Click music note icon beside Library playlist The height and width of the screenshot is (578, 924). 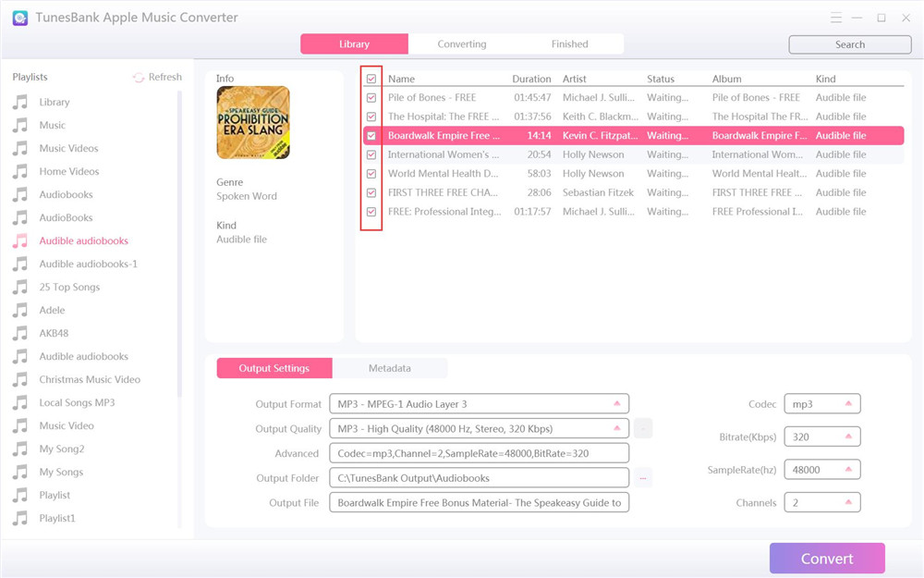(20, 102)
